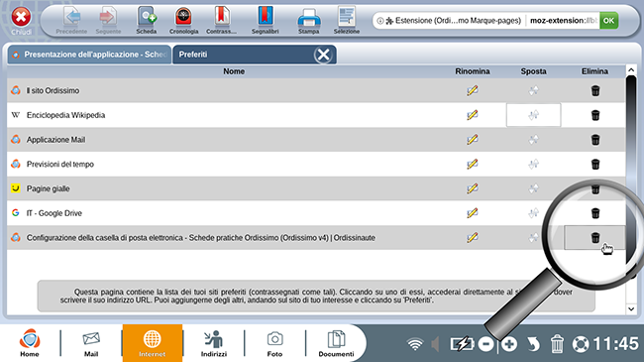Click the moz-extension address field

click(563, 21)
